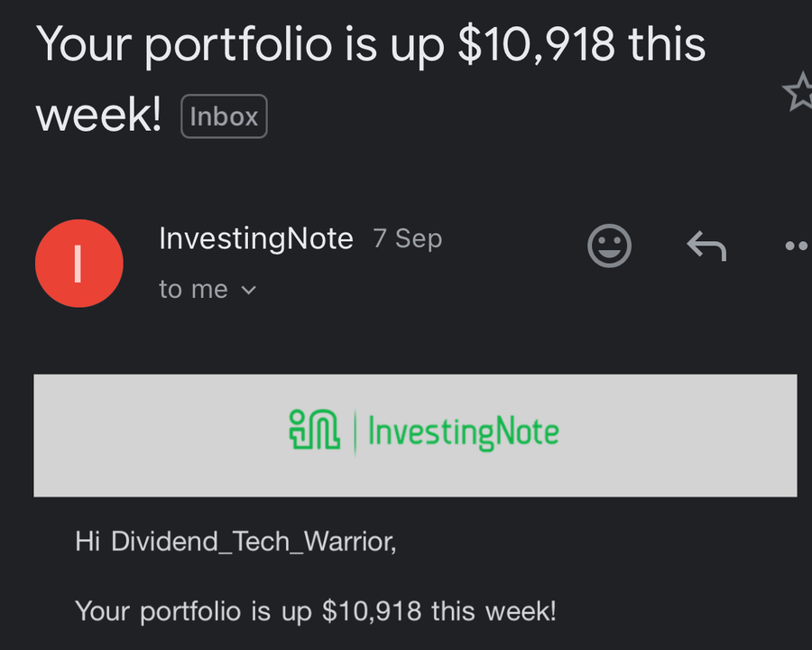Viewport: 812px width, 650px height.
Task: Open the green InvestingNote wordmark in banner
Action: pyautogui.click(x=464, y=432)
